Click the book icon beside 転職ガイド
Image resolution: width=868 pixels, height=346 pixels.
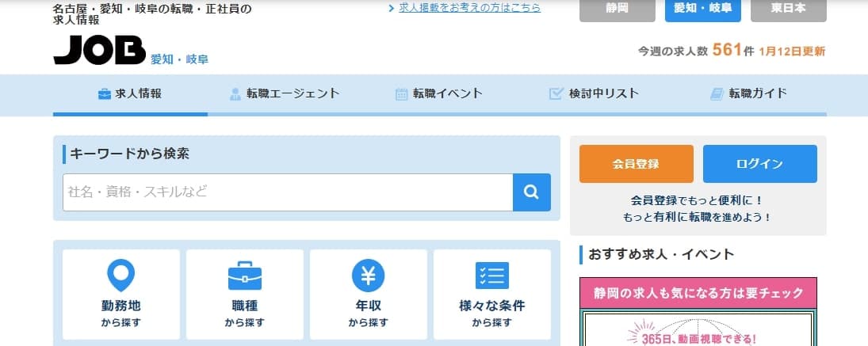[717, 94]
